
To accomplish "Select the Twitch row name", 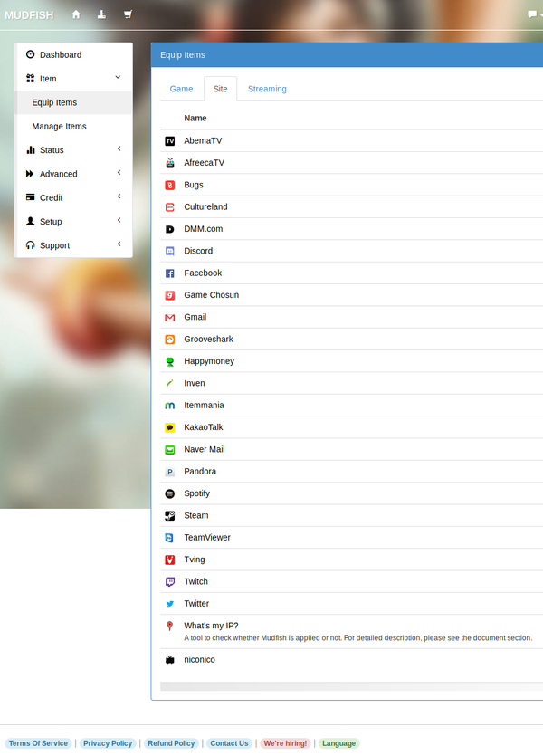I will tap(195, 582).
